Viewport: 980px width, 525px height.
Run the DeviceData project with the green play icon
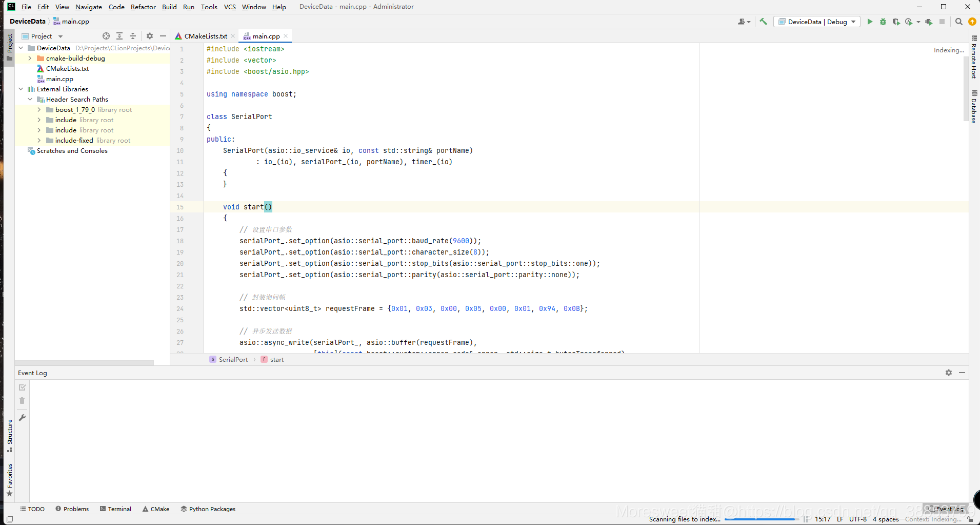pyautogui.click(x=870, y=22)
